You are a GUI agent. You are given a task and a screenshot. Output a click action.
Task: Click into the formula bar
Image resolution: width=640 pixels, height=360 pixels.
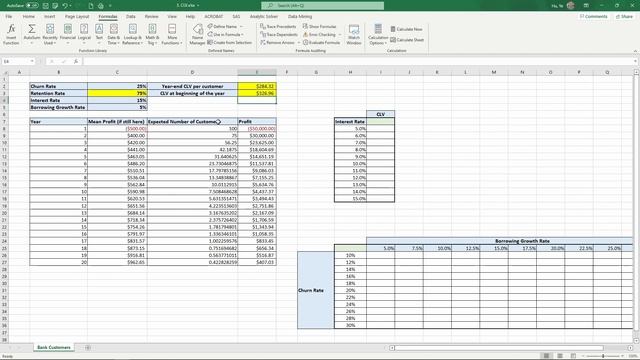[359, 61]
